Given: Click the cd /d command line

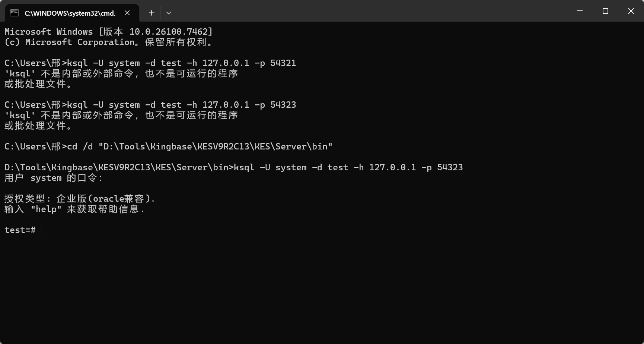Looking at the screenshot, I should 168,146.
